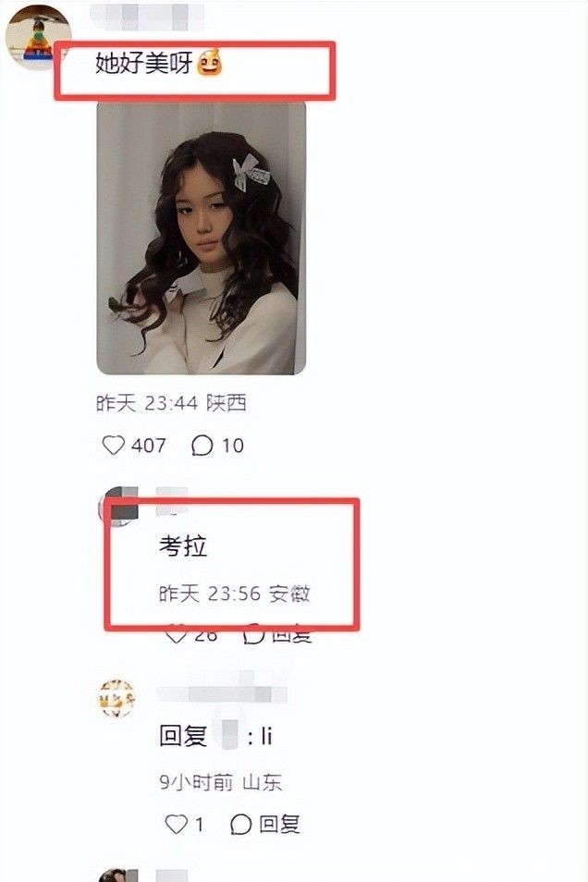This screenshot has height=882, width=588.
Task: Click the timestamp 昨天 23:56 安徽
Action: coord(234,594)
